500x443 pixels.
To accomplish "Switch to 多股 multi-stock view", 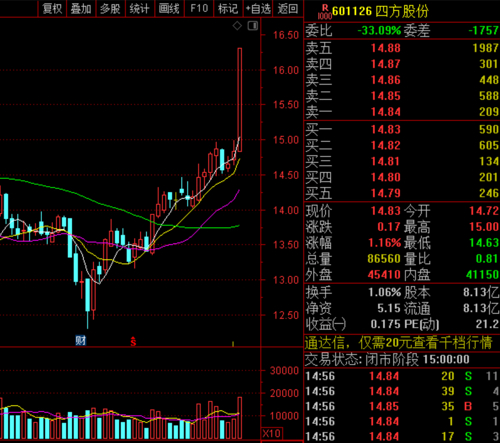I will coord(110,8).
